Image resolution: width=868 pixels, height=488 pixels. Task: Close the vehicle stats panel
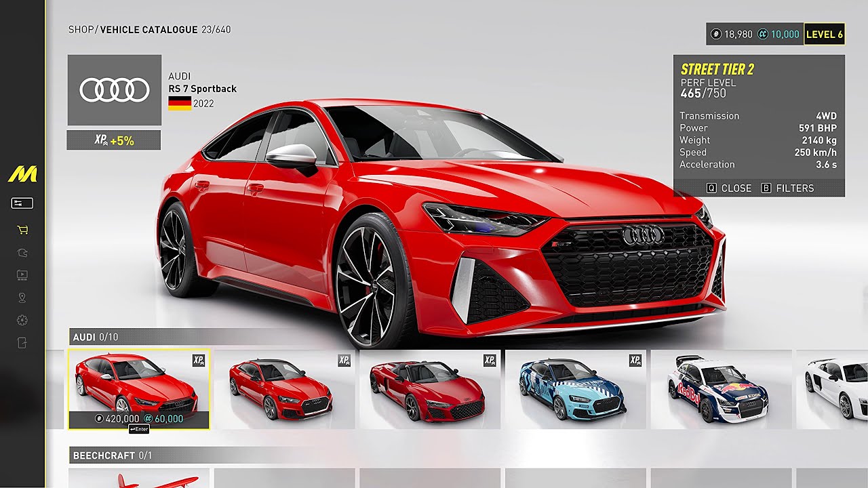click(729, 188)
